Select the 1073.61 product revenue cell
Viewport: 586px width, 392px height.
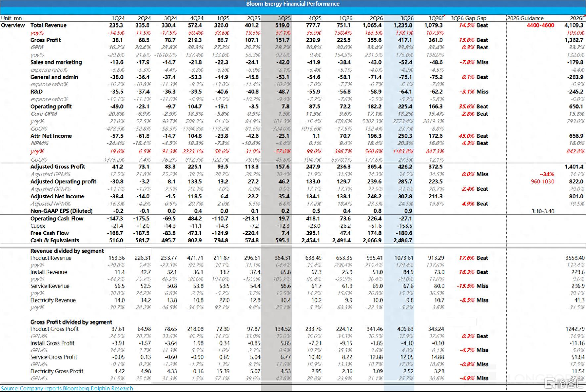(404, 258)
